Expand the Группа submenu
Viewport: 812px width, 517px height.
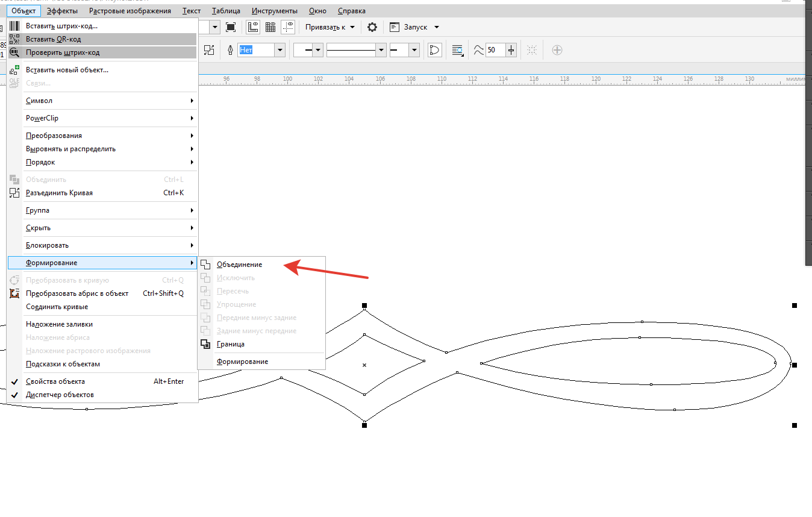click(102, 210)
